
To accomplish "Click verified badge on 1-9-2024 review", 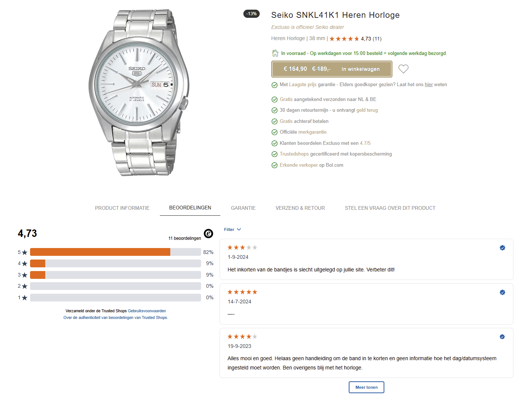I will [x=502, y=248].
